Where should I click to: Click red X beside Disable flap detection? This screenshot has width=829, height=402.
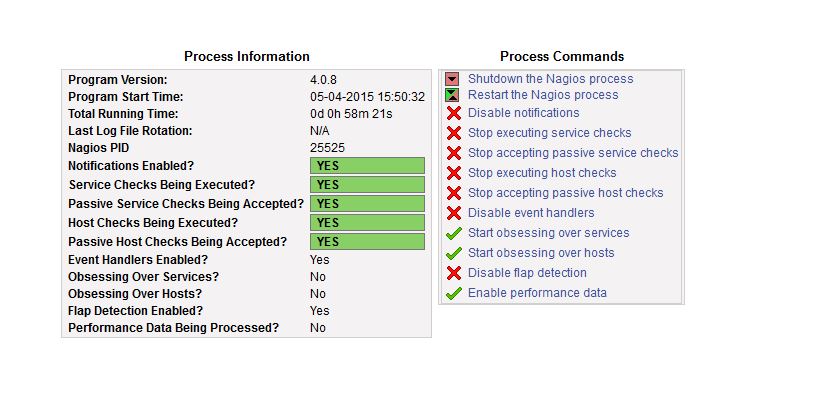pos(453,273)
